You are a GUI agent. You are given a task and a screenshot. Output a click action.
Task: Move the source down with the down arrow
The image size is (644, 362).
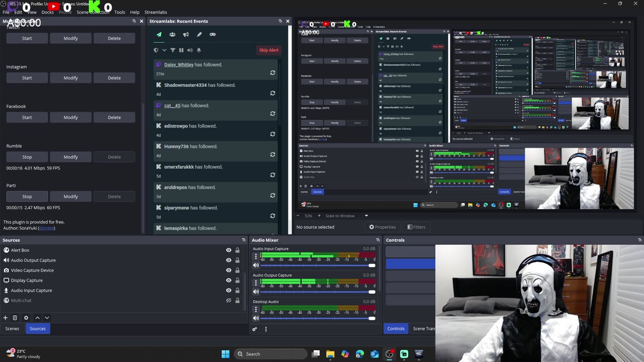click(x=47, y=318)
